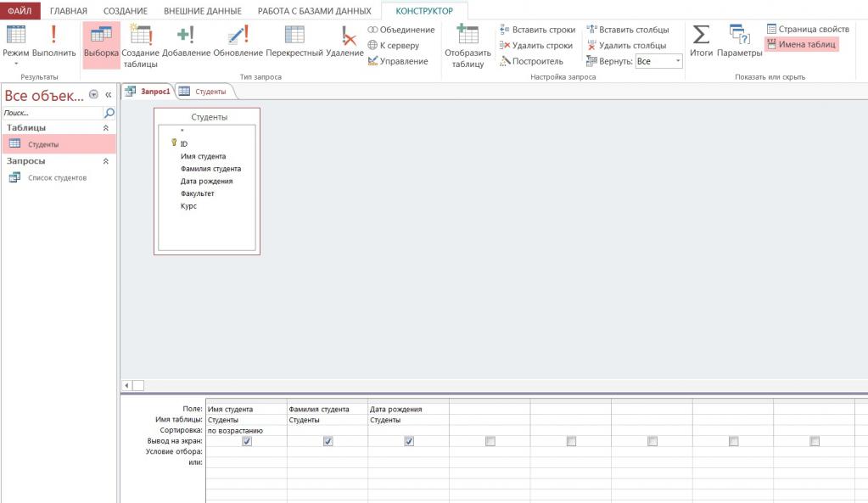Click the Поиск search field
This screenshot has width=868, height=503.
pos(52,113)
